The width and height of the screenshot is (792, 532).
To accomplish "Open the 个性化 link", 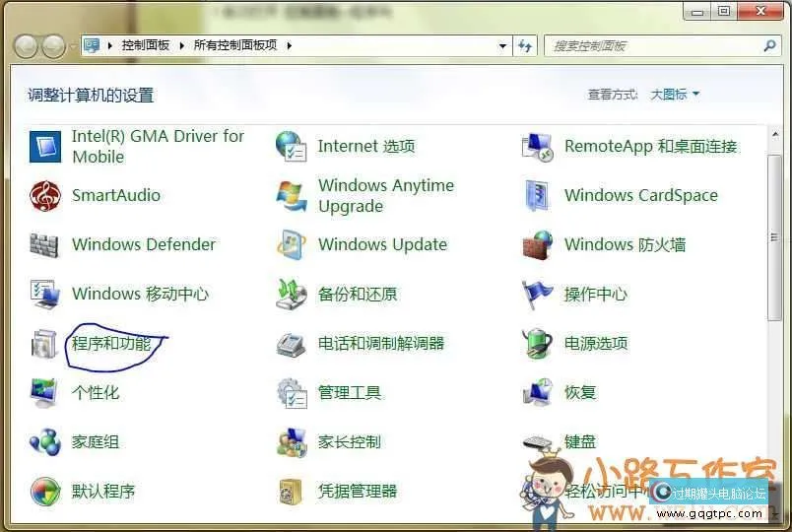I will coord(96,392).
